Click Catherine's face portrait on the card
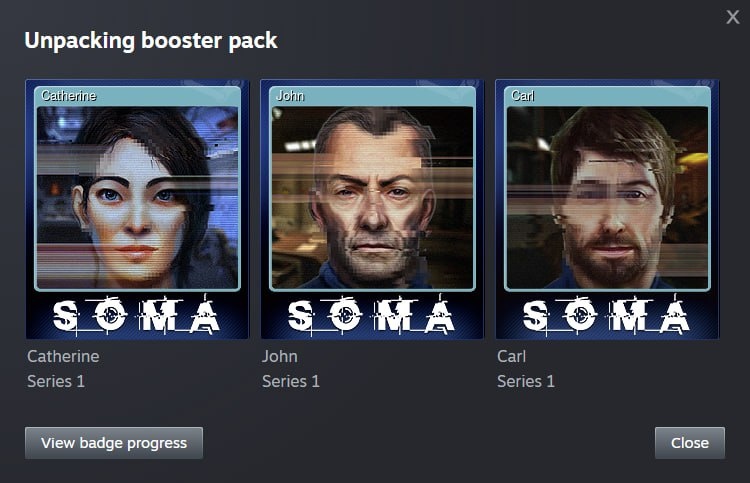 pos(137,198)
